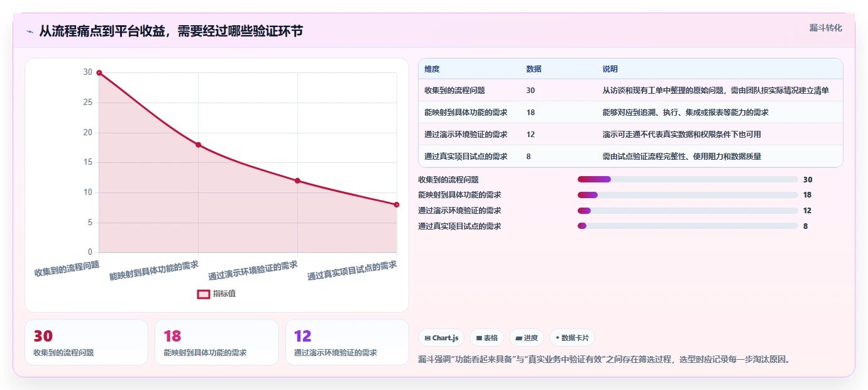Click the chart data point at value 30
The width and height of the screenshot is (868, 390).
(x=99, y=73)
